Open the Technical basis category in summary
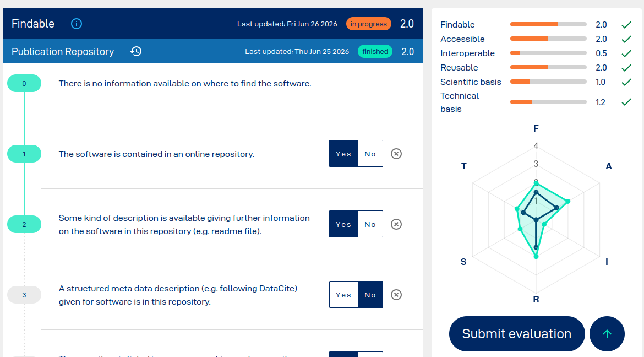This screenshot has width=644, height=357. (460, 102)
